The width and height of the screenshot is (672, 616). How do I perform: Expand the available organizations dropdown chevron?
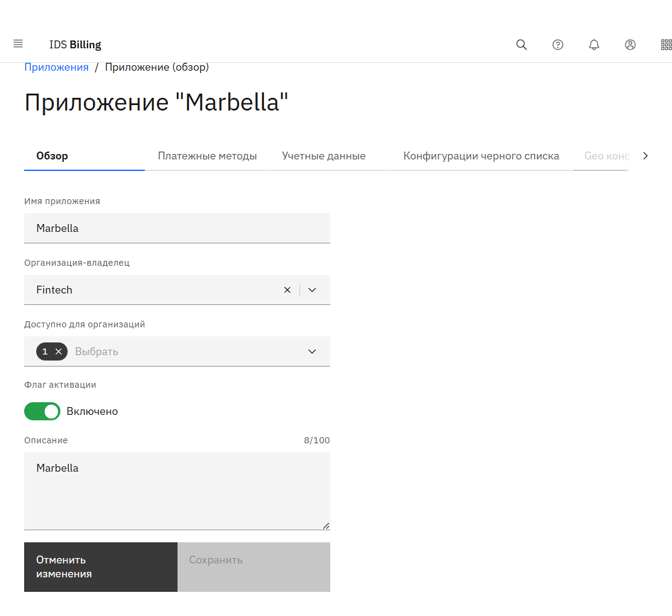click(312, 351)
